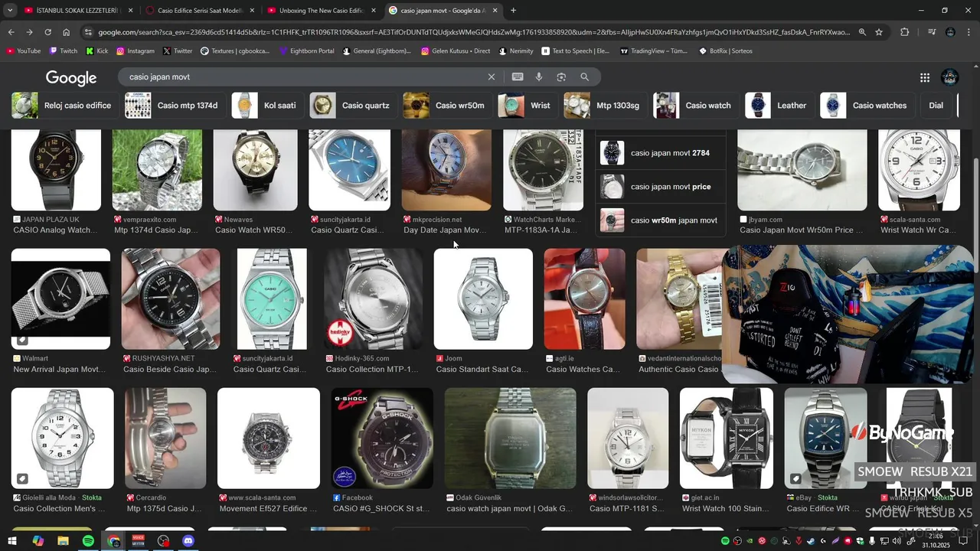This screenshot has height=551, width=980.
Task: Switch to the Casio Edifice Serisi tab
Action: [201, 11]
